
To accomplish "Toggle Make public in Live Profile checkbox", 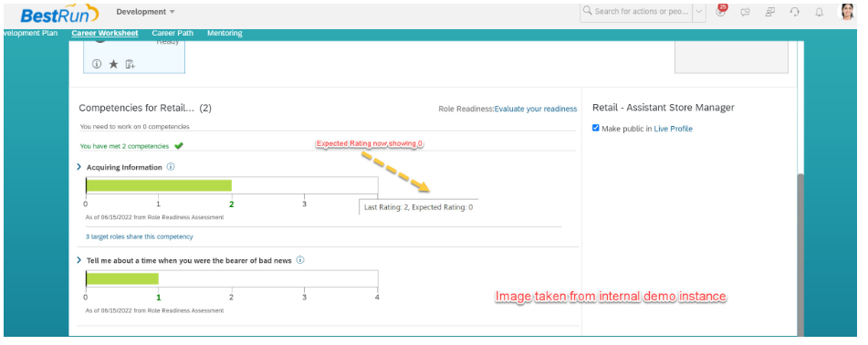I will tap(596, 128).
